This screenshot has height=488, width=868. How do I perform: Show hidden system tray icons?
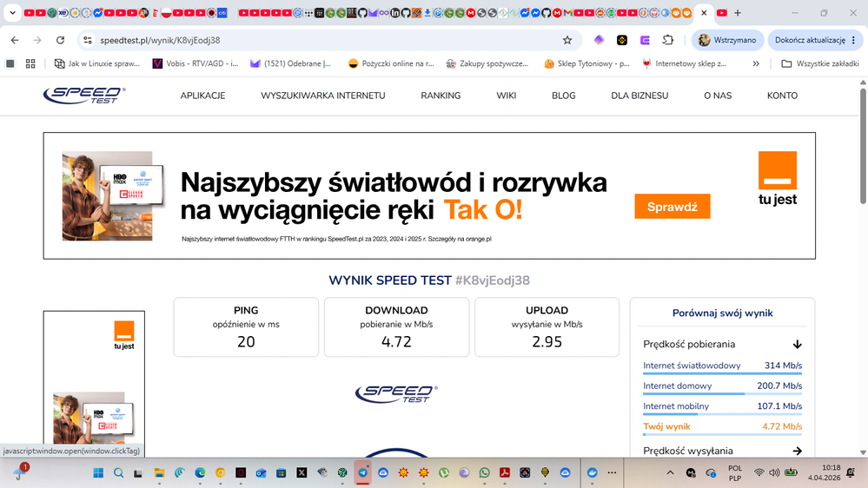pyautogui.click(x=671, y=472)
